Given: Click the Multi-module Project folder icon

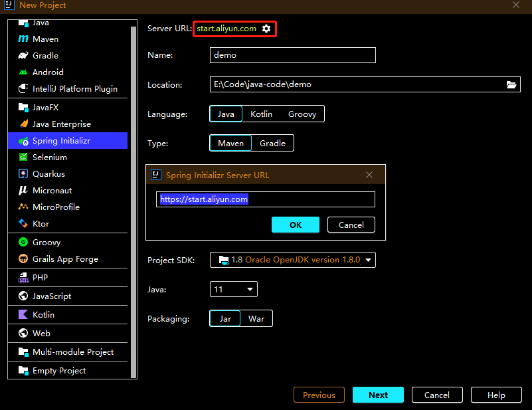Looking at the screenshot, I should click(x=23, y=352).
